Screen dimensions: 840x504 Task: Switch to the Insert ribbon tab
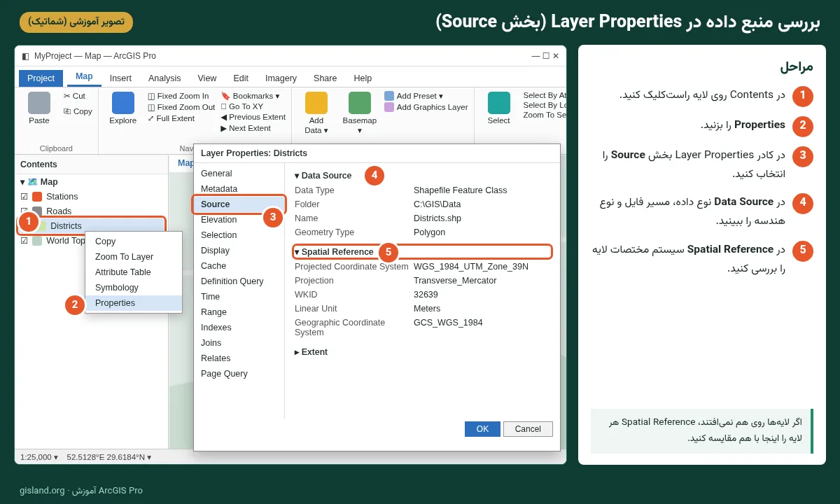point(120,78)
